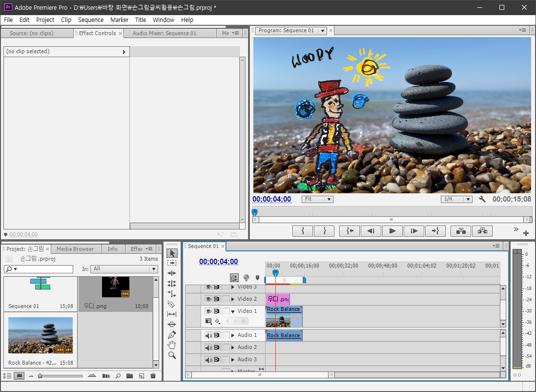The height and width of the screenshot is (392, 536).
Task: Click the Extract button
Action: pos(482,231)
